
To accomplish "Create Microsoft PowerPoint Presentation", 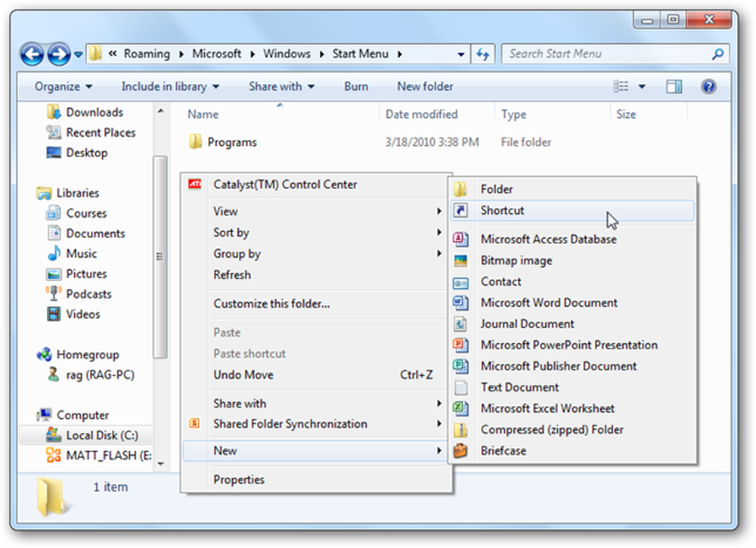I will tap(572, 345).
